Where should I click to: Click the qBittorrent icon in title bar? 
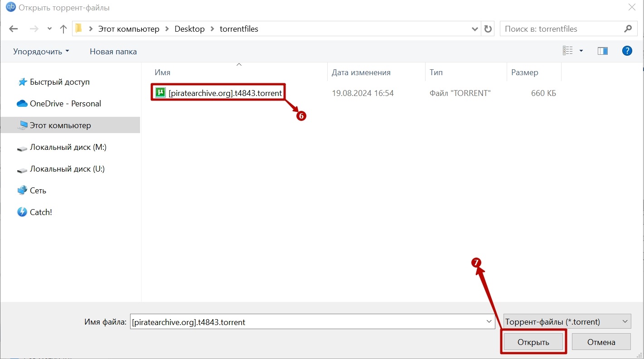(10, 7)
